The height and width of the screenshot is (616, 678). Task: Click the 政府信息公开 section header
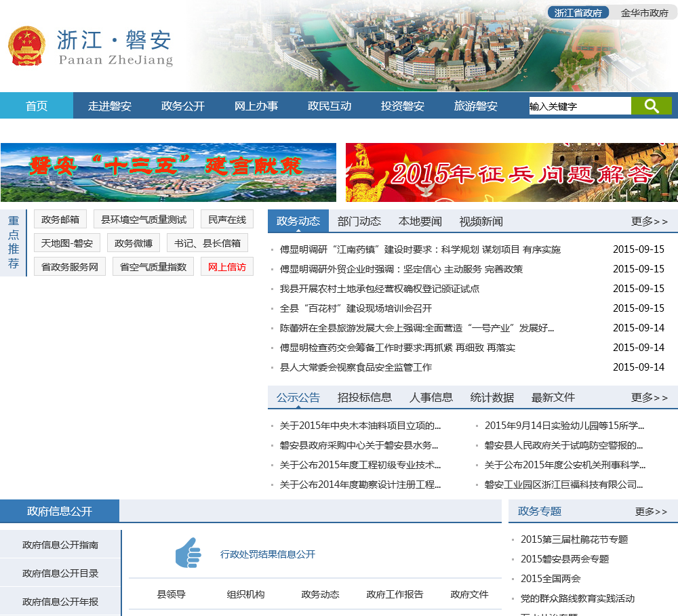[60, 512]
